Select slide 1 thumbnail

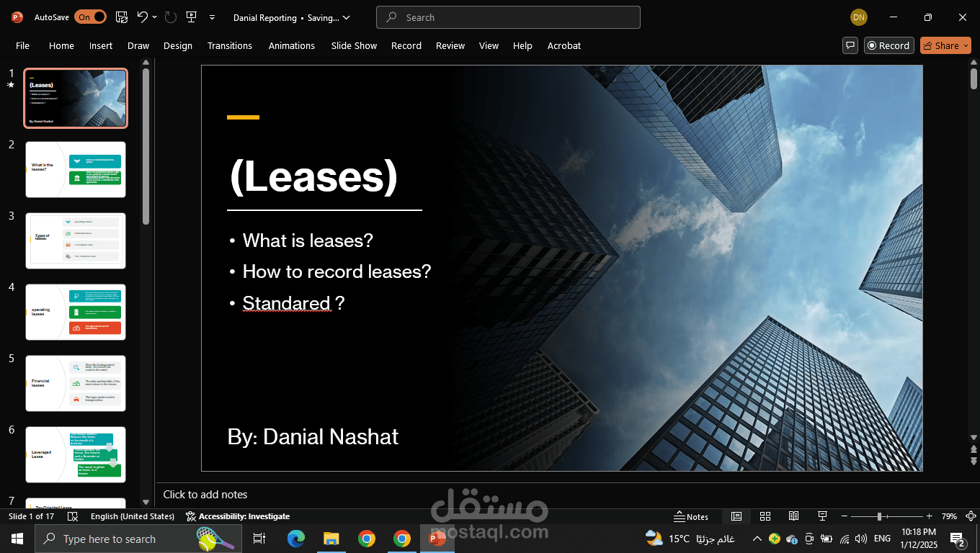[x=76, y=99]
